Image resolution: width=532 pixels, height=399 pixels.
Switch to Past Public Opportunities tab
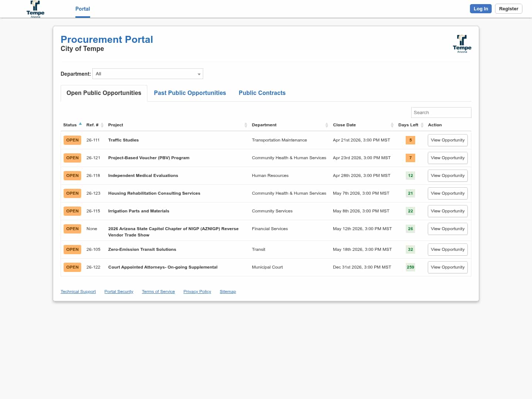190,93
